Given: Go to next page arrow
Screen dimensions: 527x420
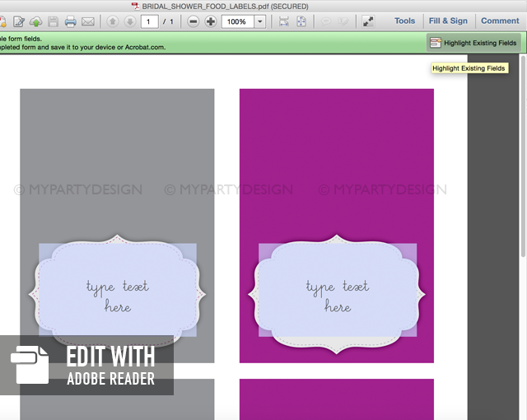Looking at the screenshot, I should [x=129, y=21].
